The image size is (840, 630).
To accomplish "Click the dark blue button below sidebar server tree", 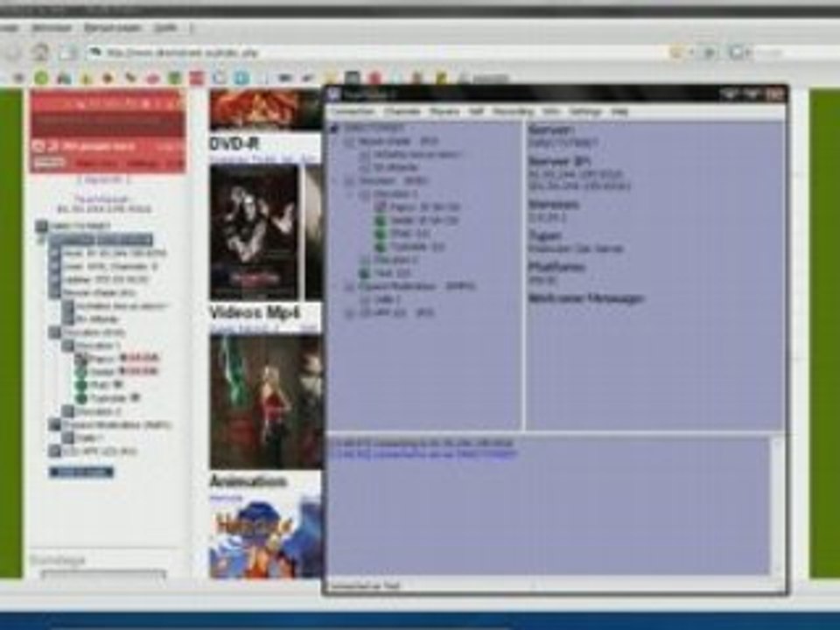I will point(80,472).
